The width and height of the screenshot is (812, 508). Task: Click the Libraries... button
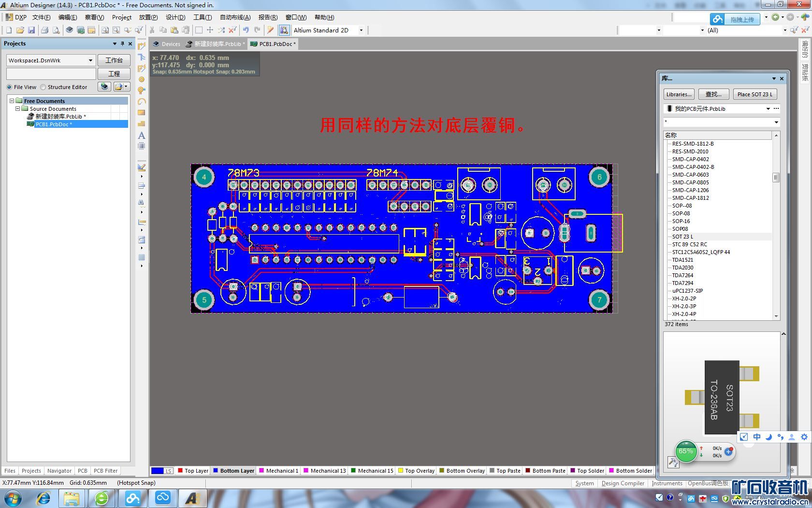coord(679,94)
